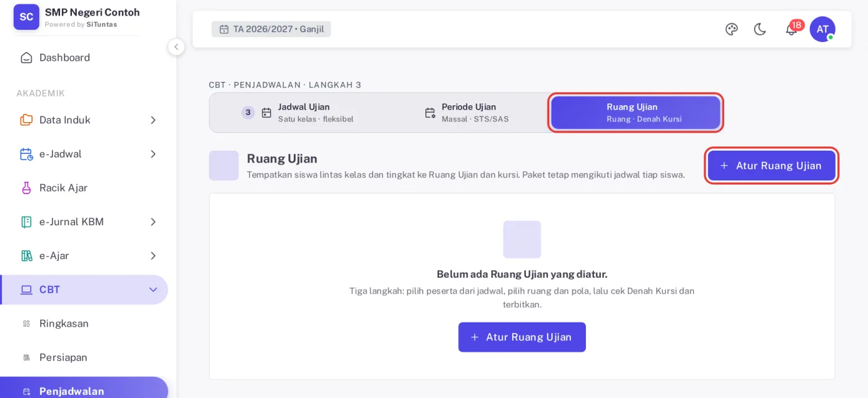Viewport: 868px width, 398px height.
Task: Click the Jadwal Ujian calendar icon
Action: [x=267, y=113]
